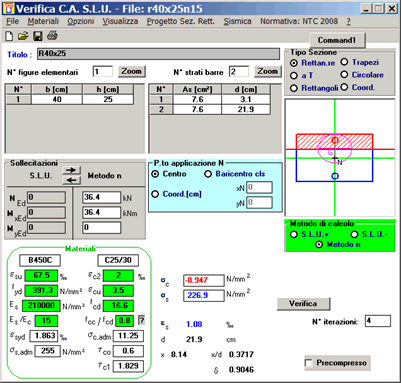402x383 pixels.
Task: Click the green fyd field 391.3
Action: tap(41, 291)
